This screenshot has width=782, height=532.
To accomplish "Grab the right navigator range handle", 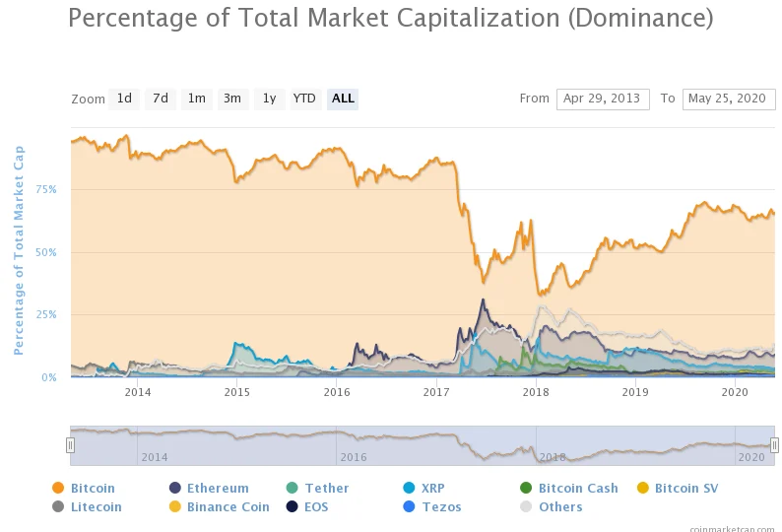I will (774, 444).
